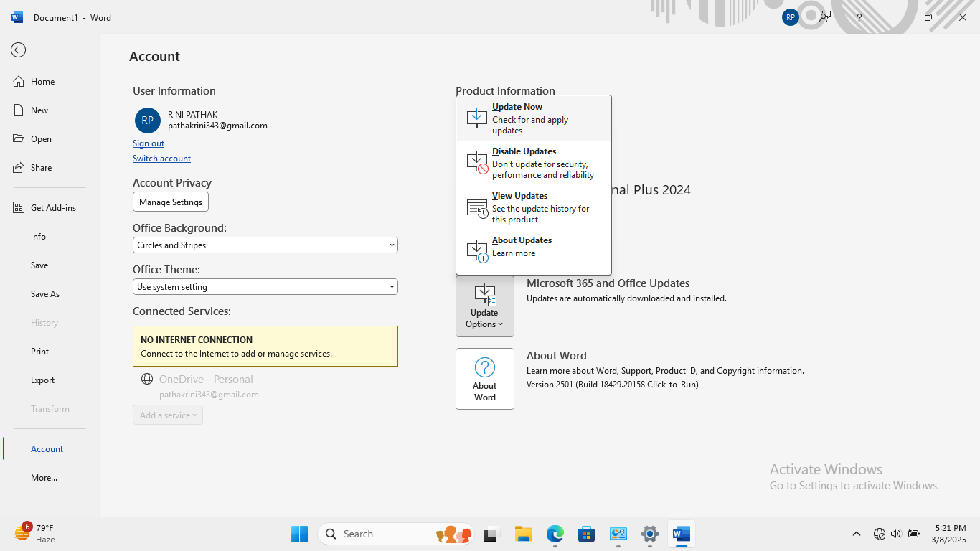Click the globe icon beside OneDrive - Personal

click(147, 379)
